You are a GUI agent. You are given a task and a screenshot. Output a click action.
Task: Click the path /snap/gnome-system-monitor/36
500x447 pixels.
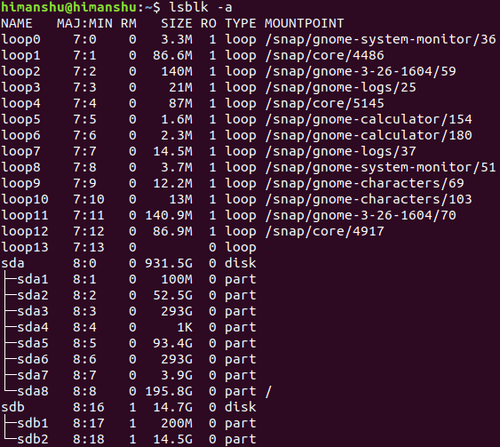(380, 39)
